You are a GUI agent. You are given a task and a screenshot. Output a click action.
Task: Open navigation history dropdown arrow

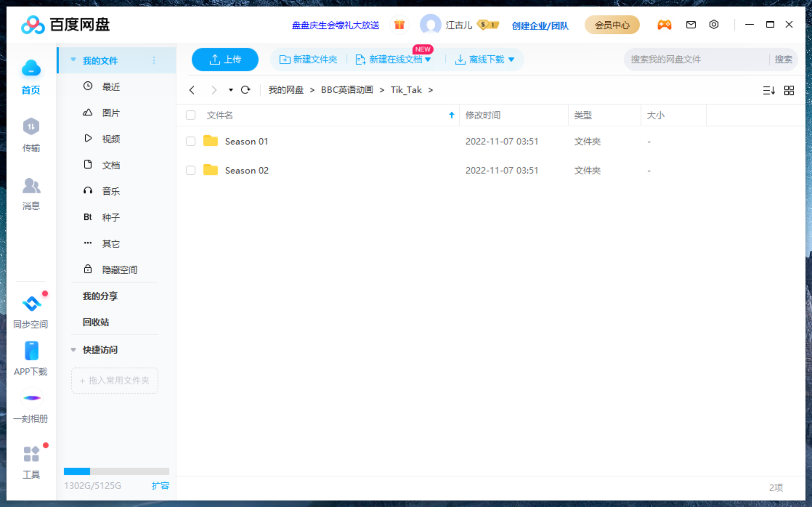[231, 90]
